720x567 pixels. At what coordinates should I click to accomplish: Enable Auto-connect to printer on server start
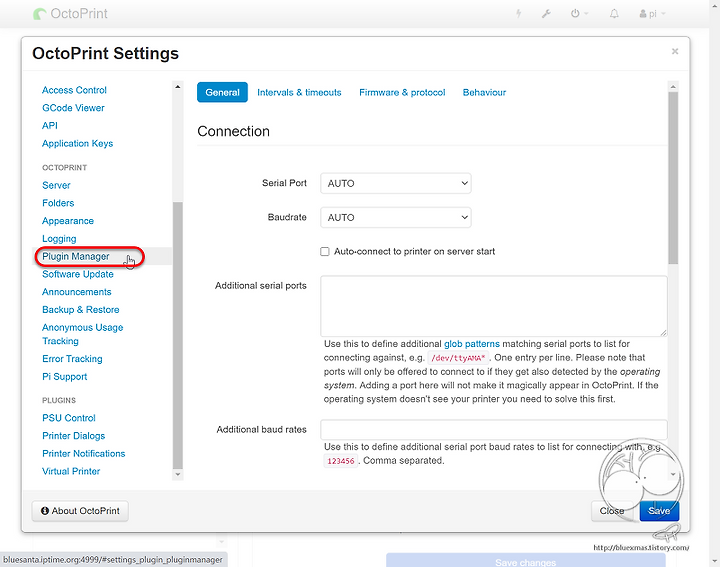point(325,252)
